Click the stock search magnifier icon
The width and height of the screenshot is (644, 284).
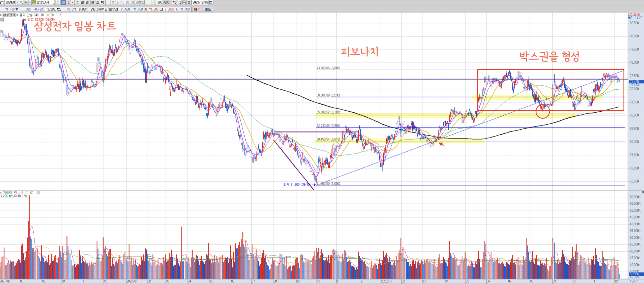[21, 2]
